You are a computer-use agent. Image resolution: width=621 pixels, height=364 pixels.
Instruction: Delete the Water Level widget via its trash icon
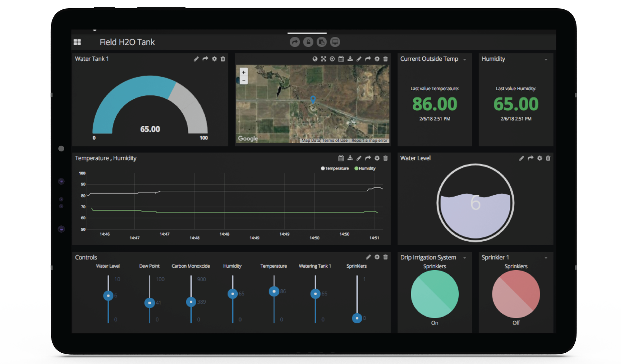(549, 158)
